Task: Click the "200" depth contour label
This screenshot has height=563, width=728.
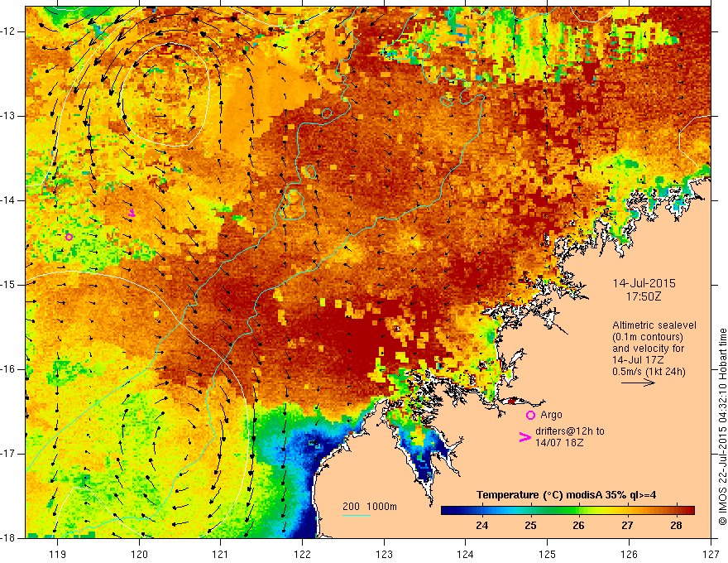Action: pyautogui.click(x=351, y=507)
